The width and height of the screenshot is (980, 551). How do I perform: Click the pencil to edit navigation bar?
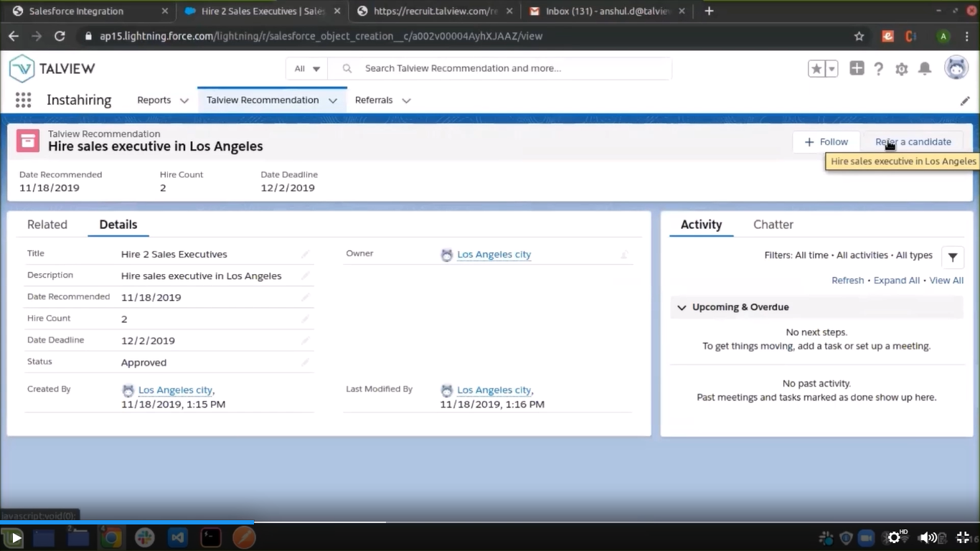click(x=965, y=100)
